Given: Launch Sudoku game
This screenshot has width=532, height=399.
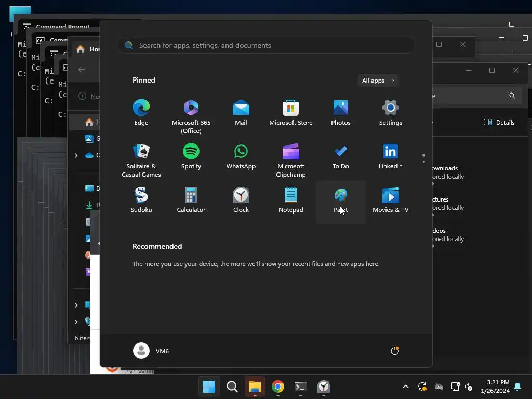Looking at the screenshot, I should click(x=141, y=200).
